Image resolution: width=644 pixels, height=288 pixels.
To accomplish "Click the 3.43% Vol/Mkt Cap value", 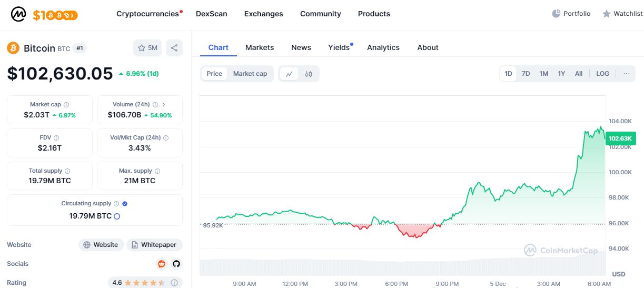I will [x=140, y=148].
